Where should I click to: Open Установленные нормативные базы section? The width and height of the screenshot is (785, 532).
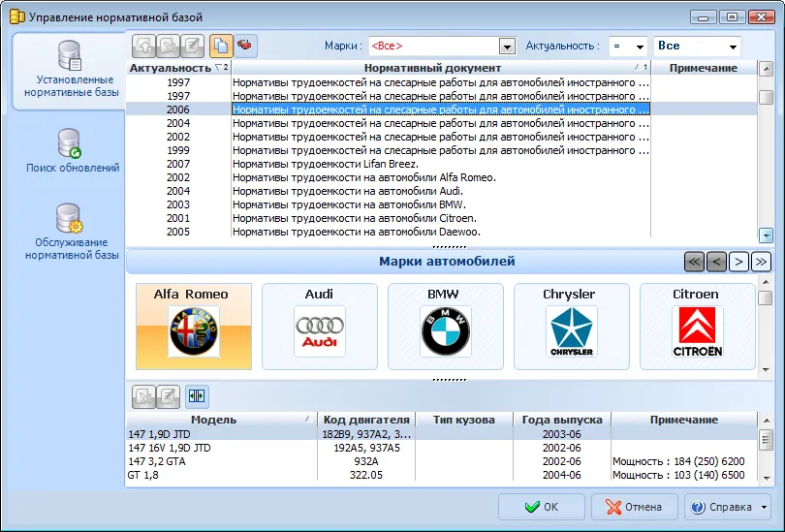tap(71, 70)
